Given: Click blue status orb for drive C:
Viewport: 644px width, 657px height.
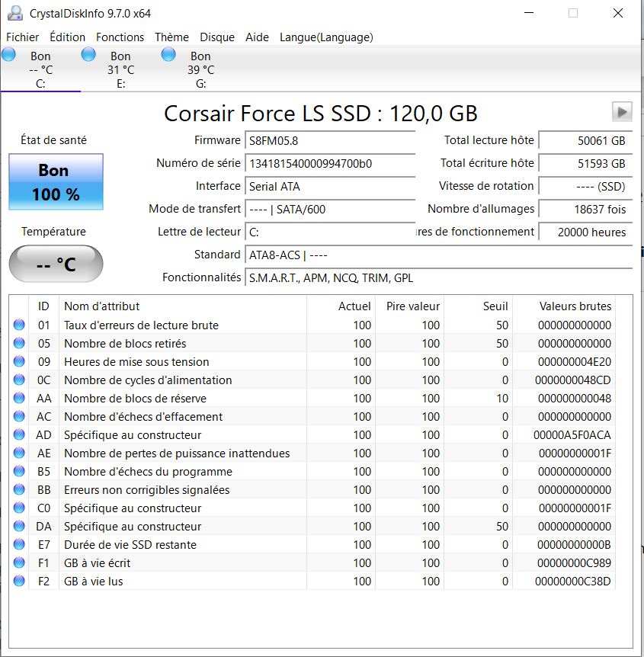Looking at the screenshot, I should [x=8, y=54].
